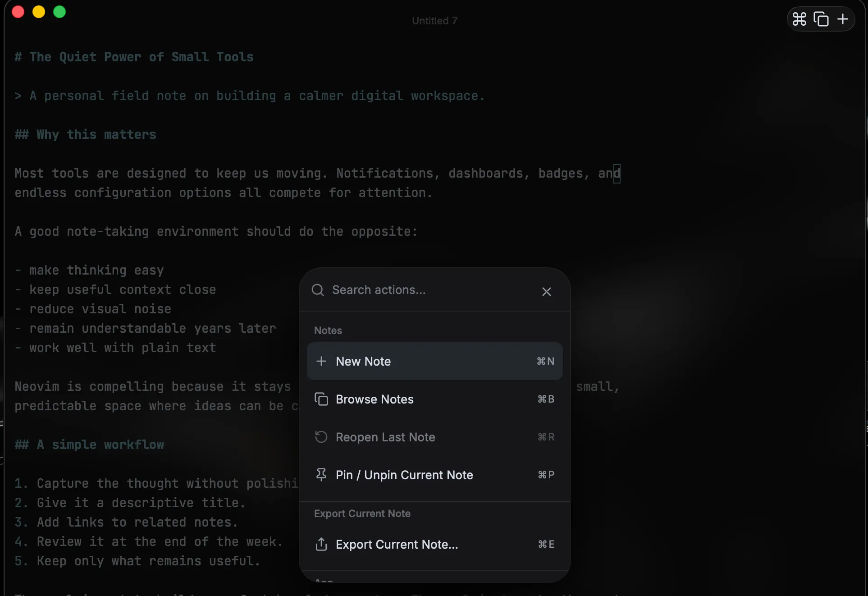868x596 pixels.
Task: Click the 'Notes' section header in palette
Action: [x=328, y=330]
